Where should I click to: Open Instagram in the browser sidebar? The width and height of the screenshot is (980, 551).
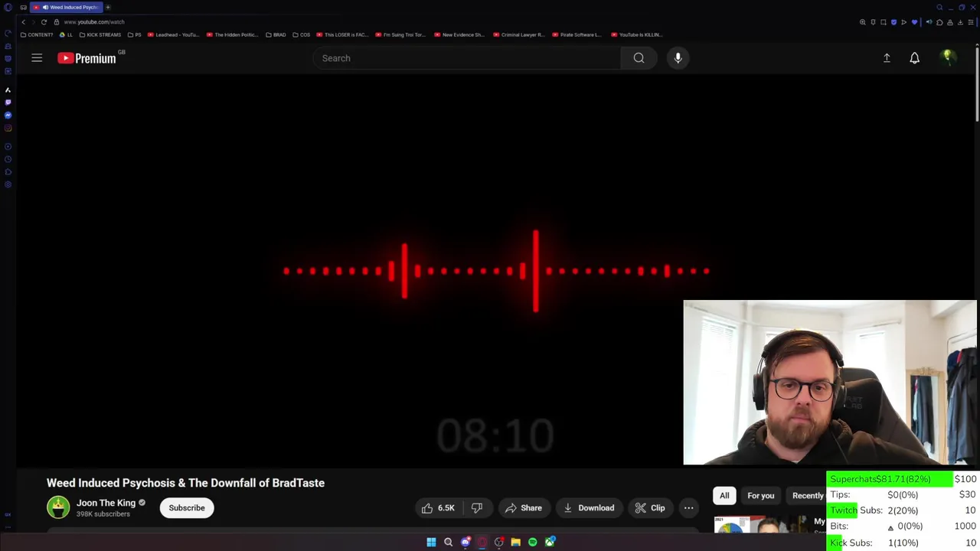tap(8, 128)
